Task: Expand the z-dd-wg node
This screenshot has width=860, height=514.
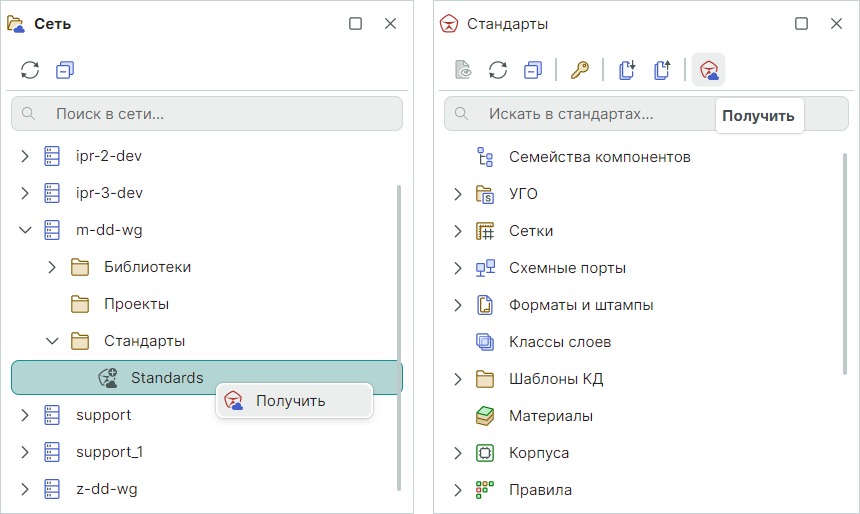Action: tap(25, 489)
